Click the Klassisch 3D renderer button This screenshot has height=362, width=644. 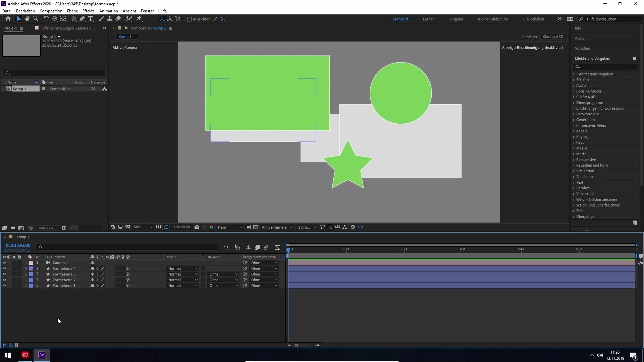(553, 37)
